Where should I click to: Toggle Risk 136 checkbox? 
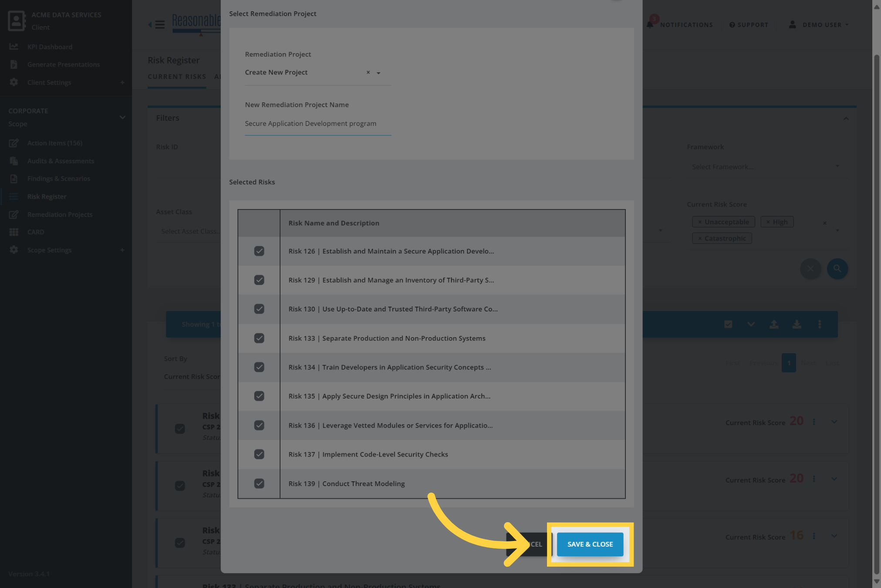tap(259, 425)
